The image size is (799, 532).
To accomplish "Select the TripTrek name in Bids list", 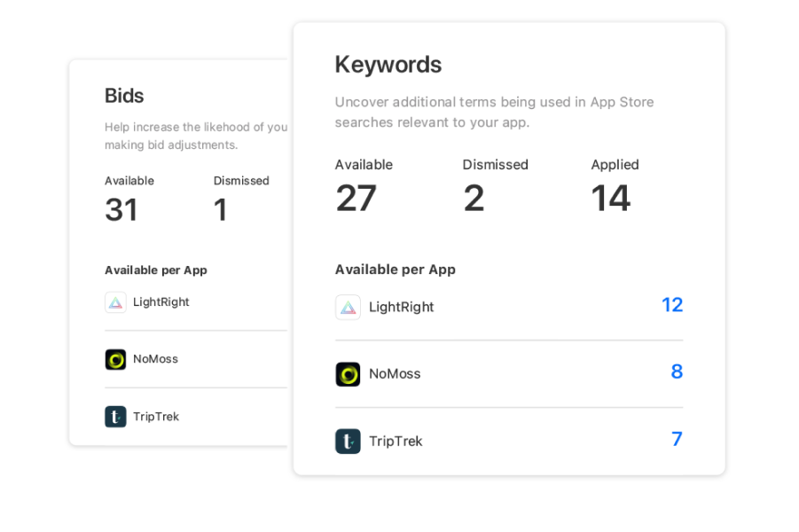I will click(x=156, y=417).
